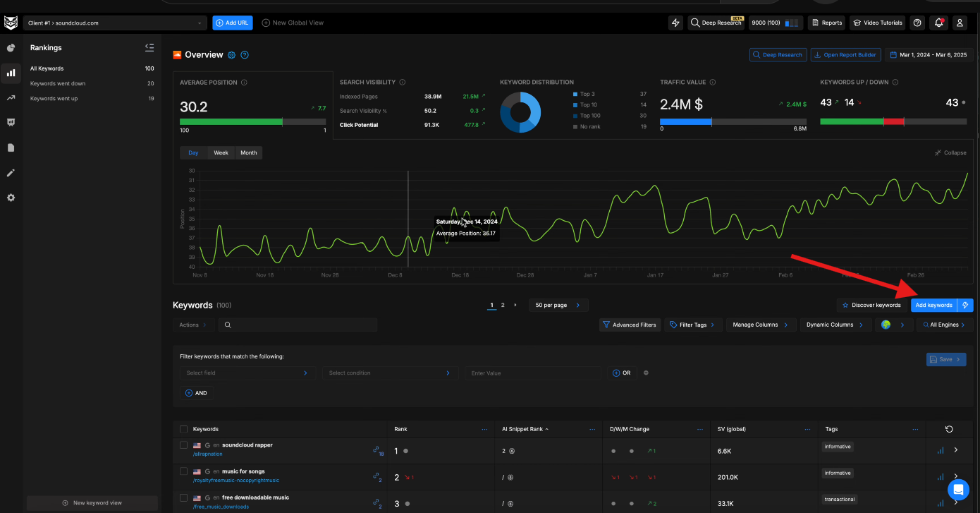Click the Add keywords button
Screen dimensions: 980x513
point(933,305)
